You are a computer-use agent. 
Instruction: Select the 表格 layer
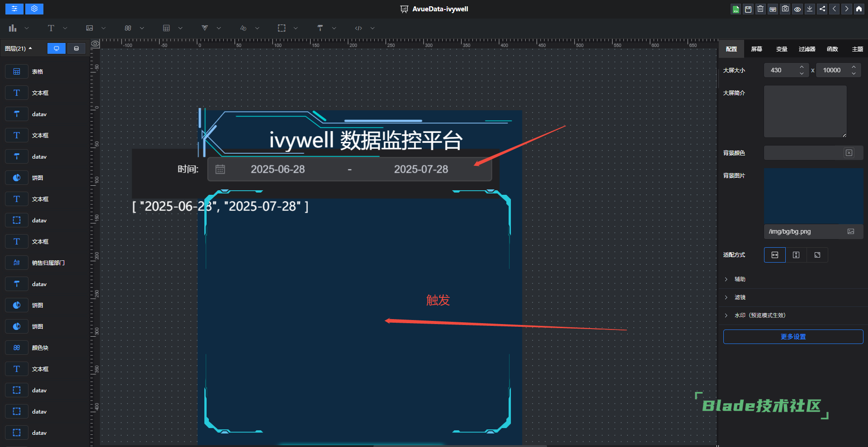[45, 71]
